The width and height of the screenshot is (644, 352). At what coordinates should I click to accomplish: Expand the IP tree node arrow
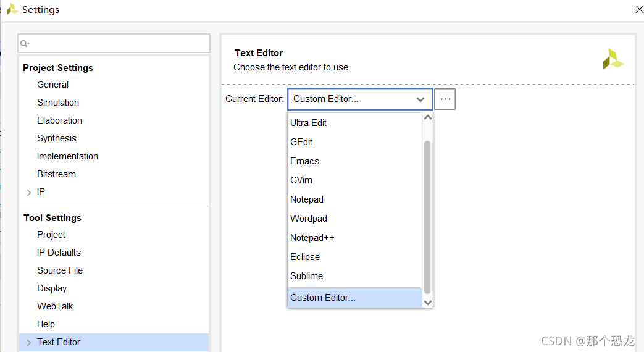pos(29,192)
